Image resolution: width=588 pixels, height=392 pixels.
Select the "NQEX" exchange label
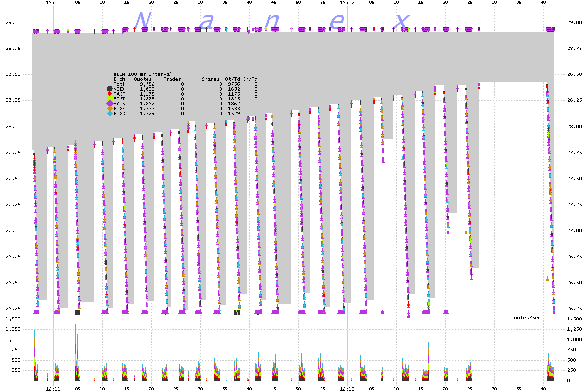pos(119,89)
